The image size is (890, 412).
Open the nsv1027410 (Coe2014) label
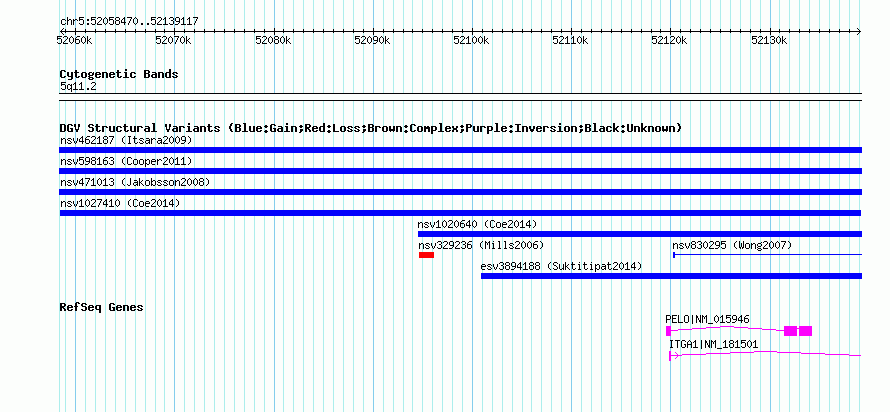pyautogui.click(x=120, y=203)
